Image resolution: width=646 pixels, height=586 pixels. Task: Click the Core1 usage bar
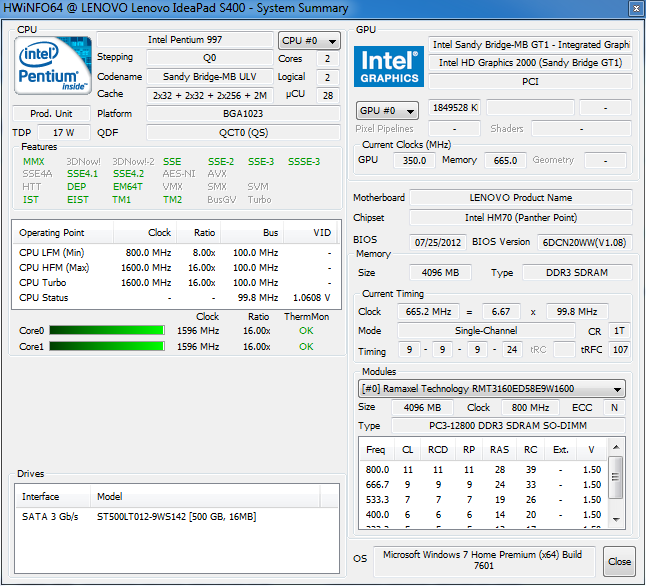(x=106, y=346)
